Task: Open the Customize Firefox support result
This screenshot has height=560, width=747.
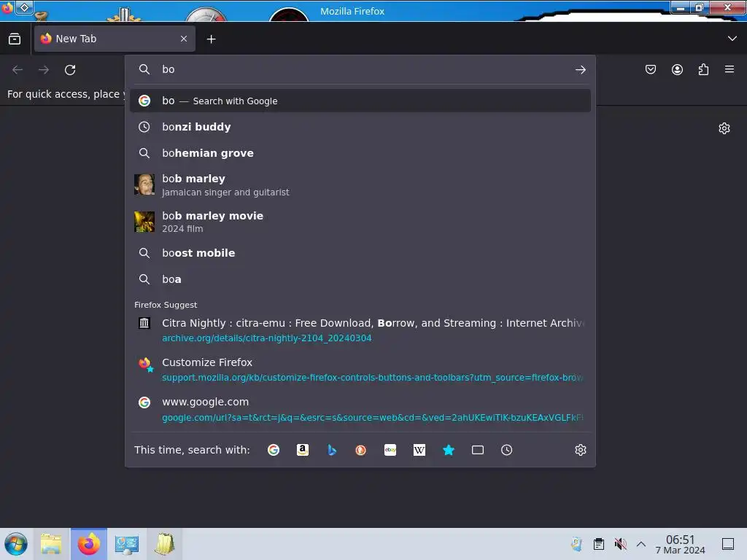Action: click(360, 370)
